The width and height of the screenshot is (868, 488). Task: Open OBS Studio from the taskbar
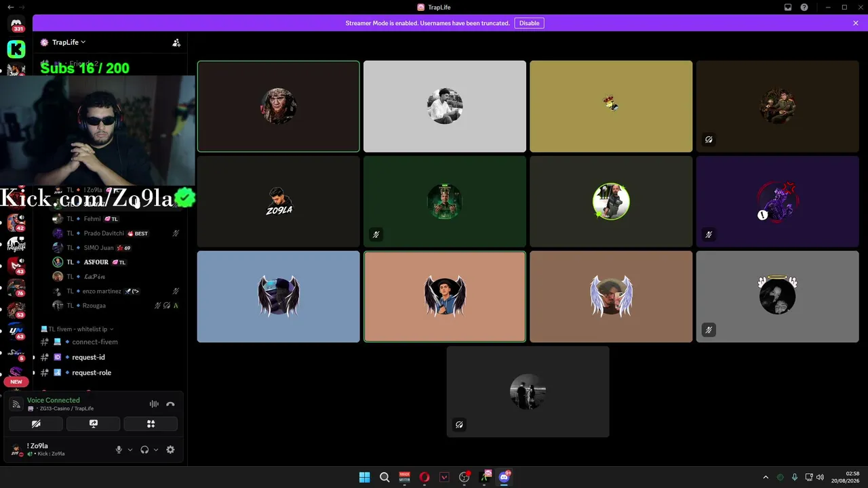click(x=465, y=477)
